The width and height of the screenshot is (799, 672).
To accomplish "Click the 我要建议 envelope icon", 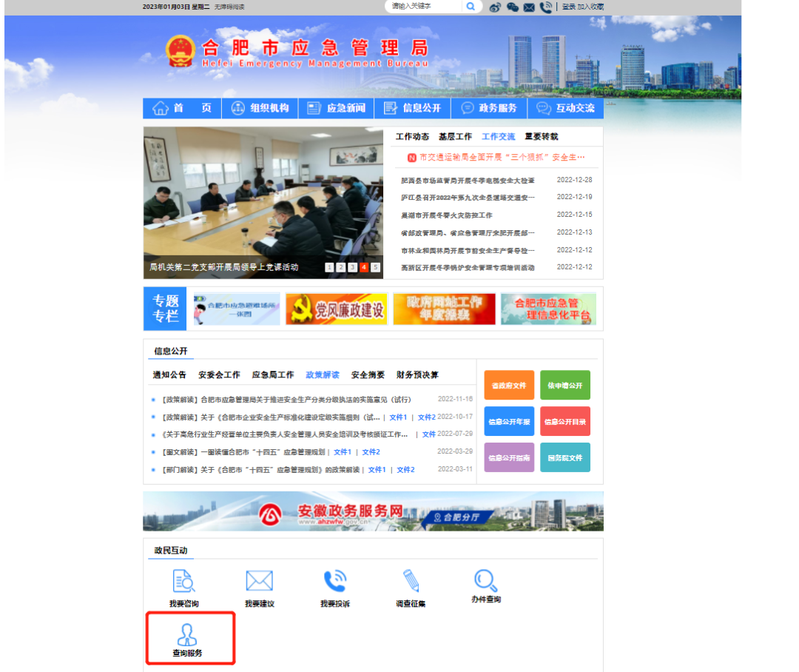I will [260, 582].
